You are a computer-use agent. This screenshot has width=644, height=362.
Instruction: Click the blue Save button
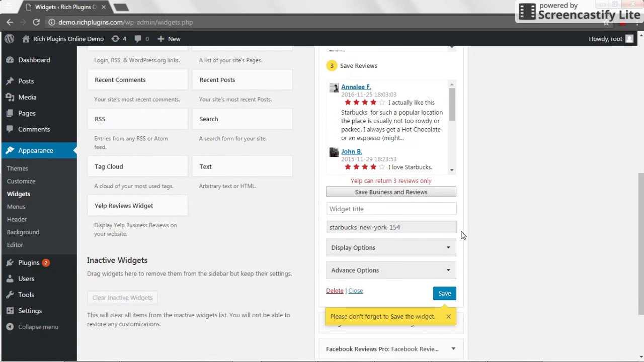[x=445, y=293]
